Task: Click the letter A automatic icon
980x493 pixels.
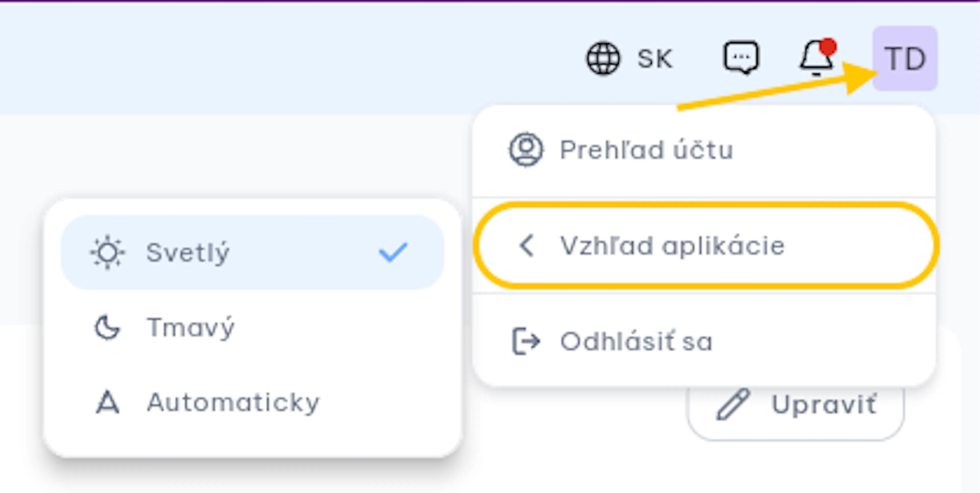Action: coord(107,402)
